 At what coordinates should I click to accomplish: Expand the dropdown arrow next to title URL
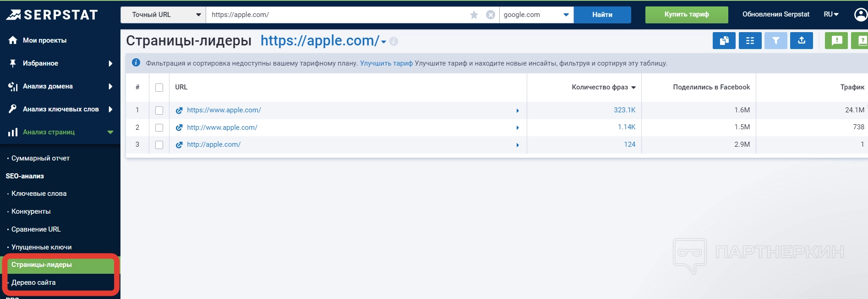pyautogui.click(x=383, y=42)
